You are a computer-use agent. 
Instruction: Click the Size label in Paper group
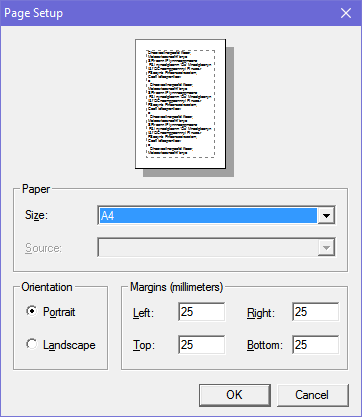[36, 215]
